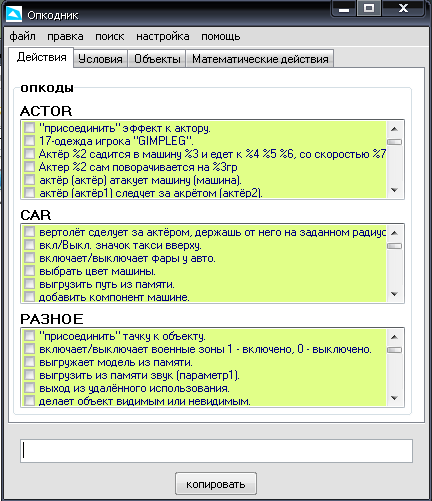Check the 17-одежда игрока "GIMPLEG" checkbox
Image resolution: width=432 pixels, height=501 pixels.
click(x=29, y=141)
